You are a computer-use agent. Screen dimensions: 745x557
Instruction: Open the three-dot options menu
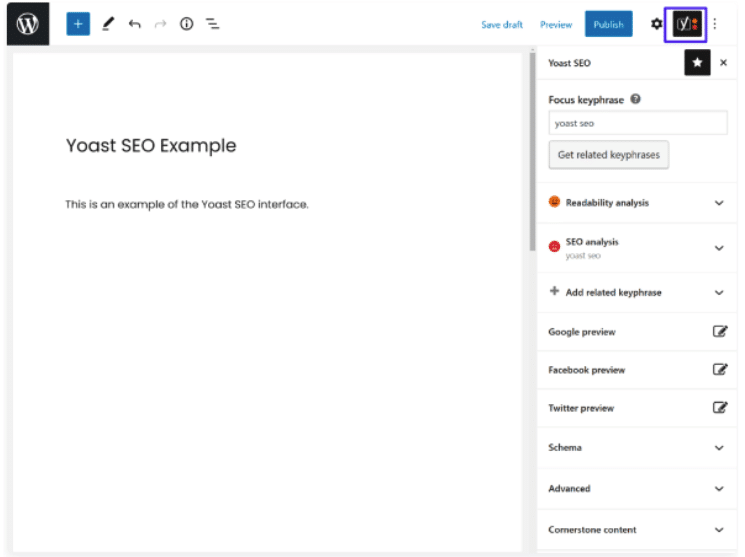pyautogui.click(x=715, y=24)
